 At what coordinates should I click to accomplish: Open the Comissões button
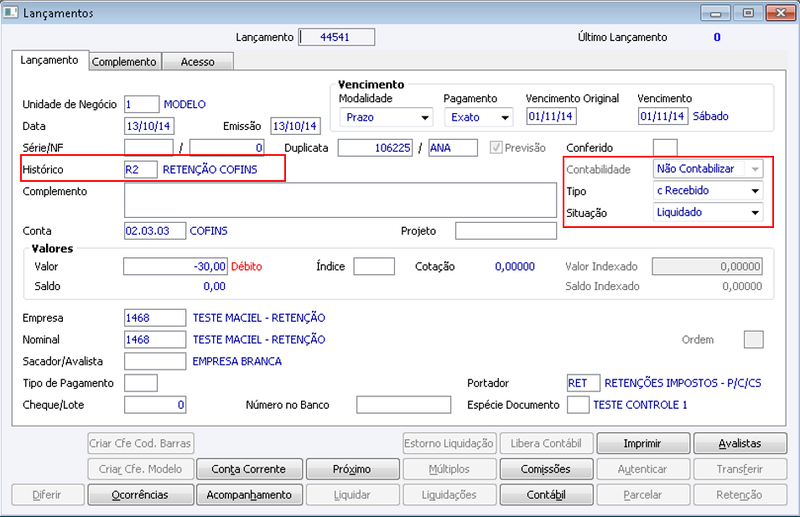(546, 469)
